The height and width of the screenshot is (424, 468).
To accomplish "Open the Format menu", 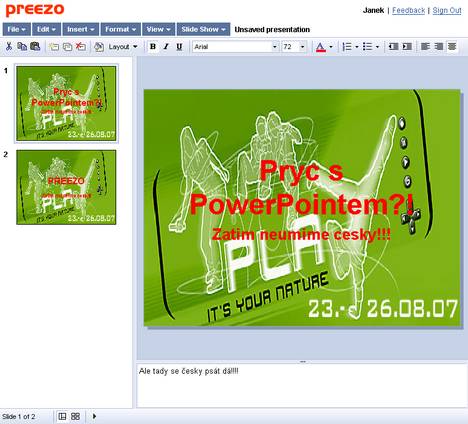I will tap(120, 29).
